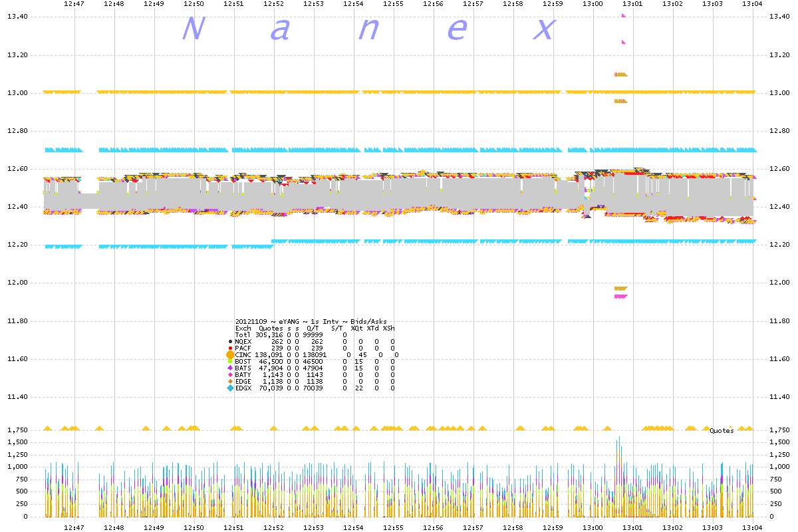Click the 13:04 label on the bottom time axis
The height and width of the screenshot is (532, 798).
(x=752, y=527)
